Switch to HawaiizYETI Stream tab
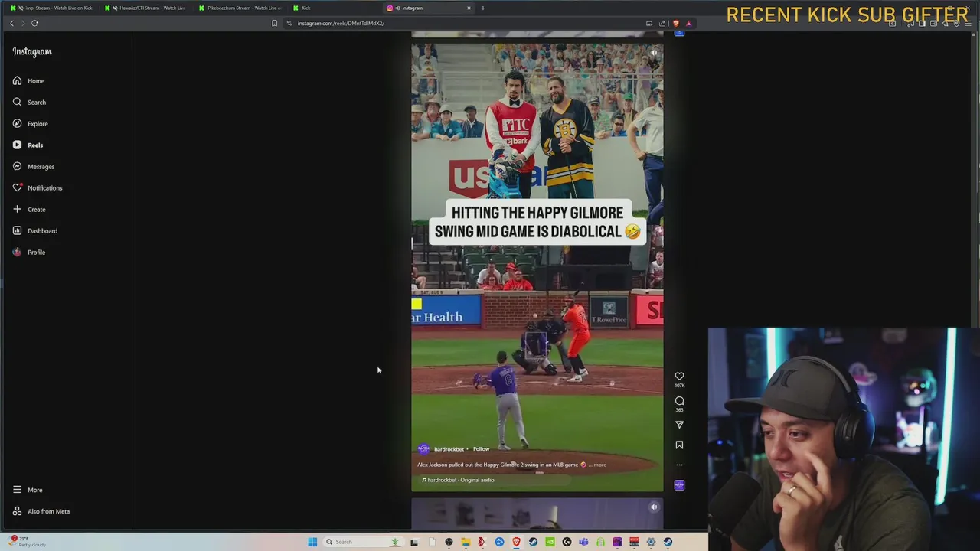The width and height of the screenshot is (980, 551). (146, 8)
